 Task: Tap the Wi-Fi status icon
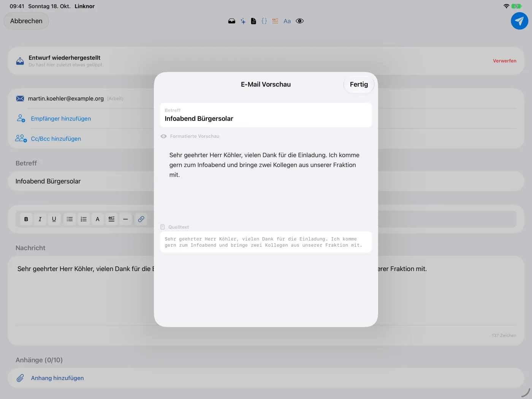[x=506, y=6]
